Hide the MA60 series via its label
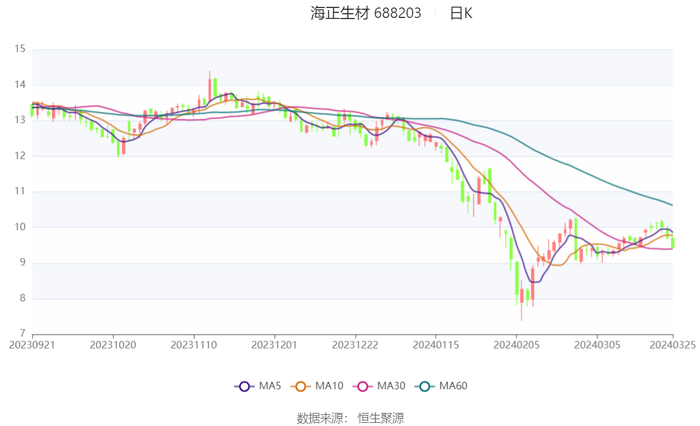 455,386
